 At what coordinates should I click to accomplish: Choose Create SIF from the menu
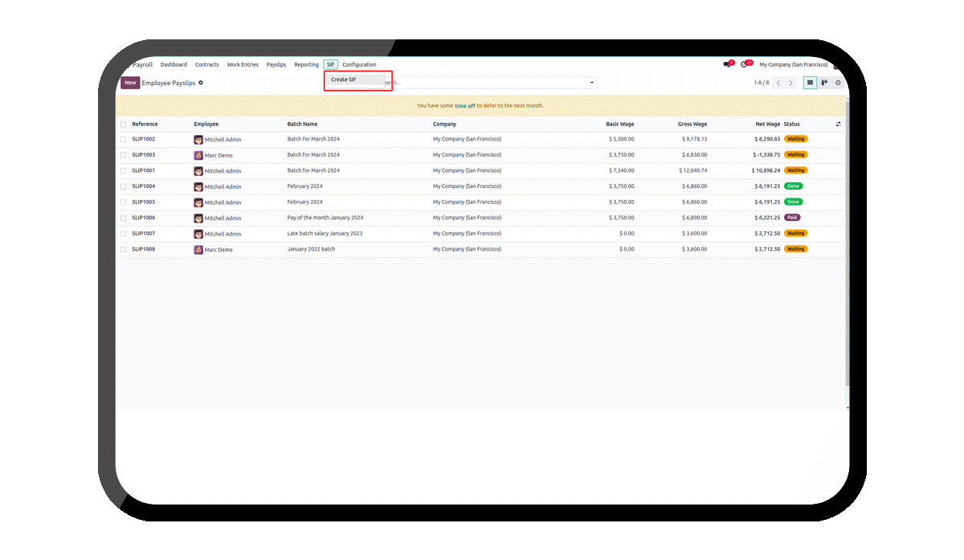tap(344, 80)
